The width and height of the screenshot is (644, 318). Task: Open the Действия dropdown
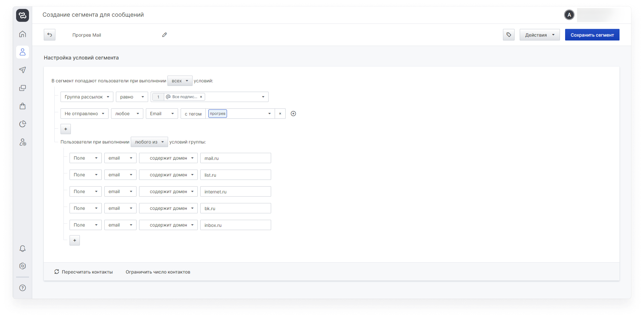[x=540, y=35]
